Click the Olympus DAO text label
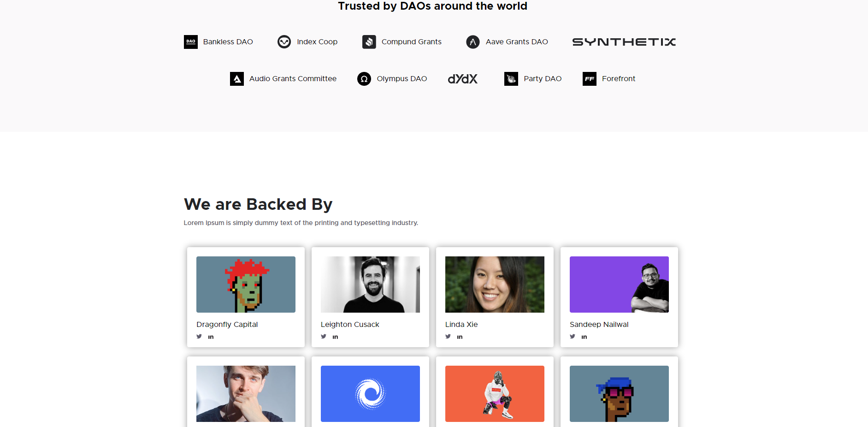Image resolution: width=868 pixels, height=427 pixels. tap(402, 79)
